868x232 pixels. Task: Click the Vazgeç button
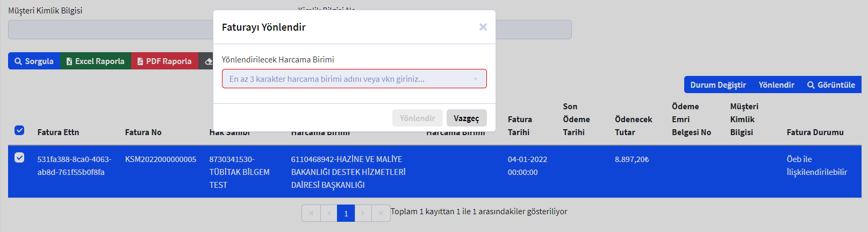point(466,118)
